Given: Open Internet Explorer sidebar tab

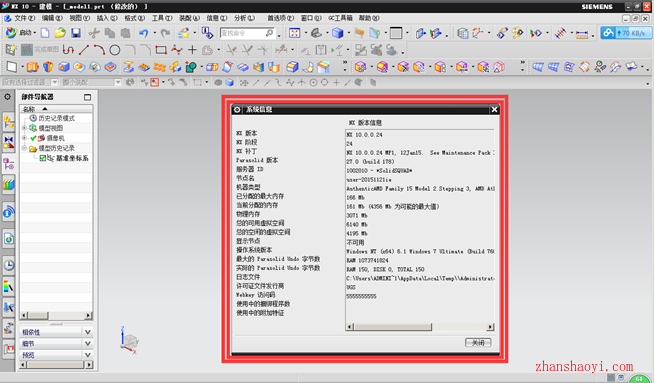Looking at the screenshot, I should point(8,239).
